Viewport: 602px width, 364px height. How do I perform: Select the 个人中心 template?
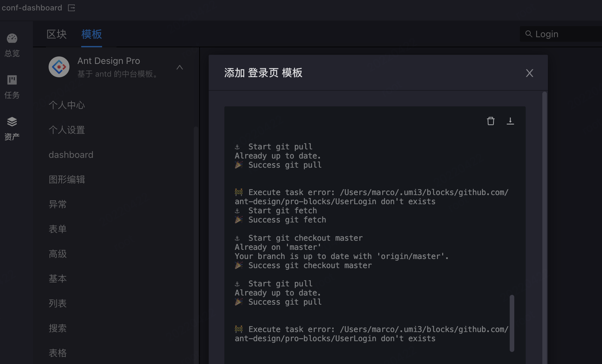pyautogui.click(x=67, y=105)
